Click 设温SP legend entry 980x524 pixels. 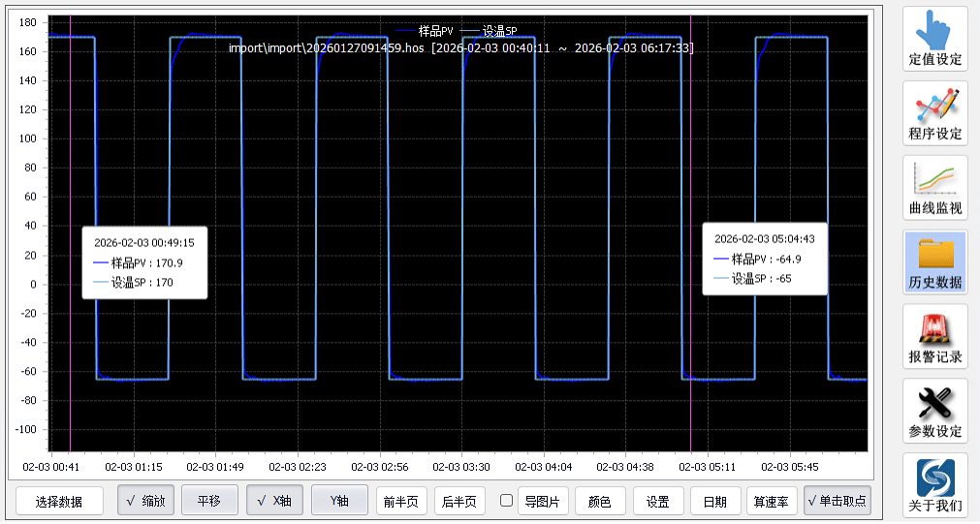489,31
